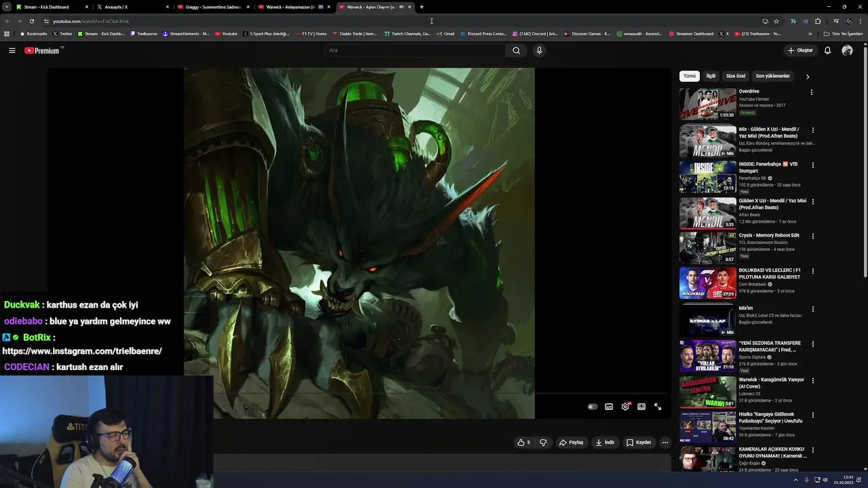Viewport: 868px width, 488px height.
Task: Select the Tümü filter chip
Action: 690,76
